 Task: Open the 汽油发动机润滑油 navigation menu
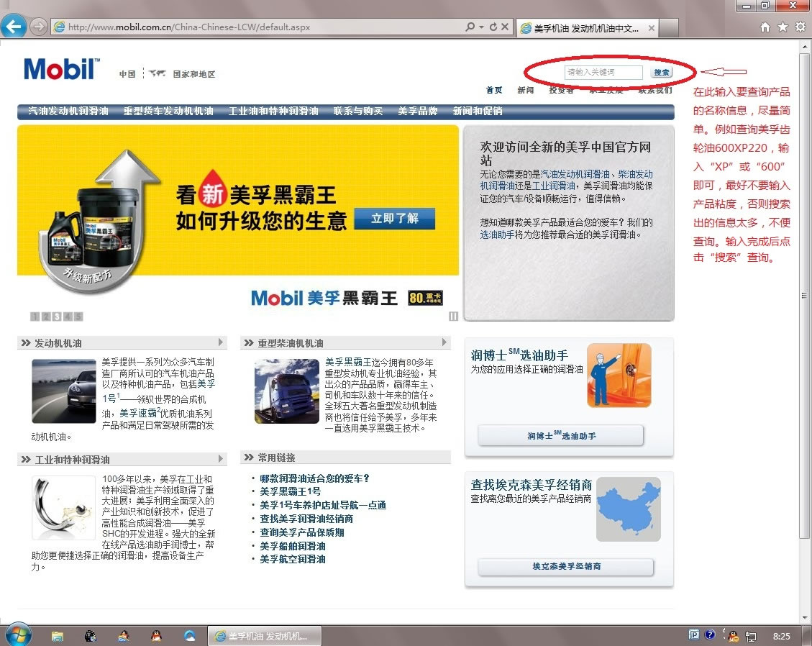[68, 112]
